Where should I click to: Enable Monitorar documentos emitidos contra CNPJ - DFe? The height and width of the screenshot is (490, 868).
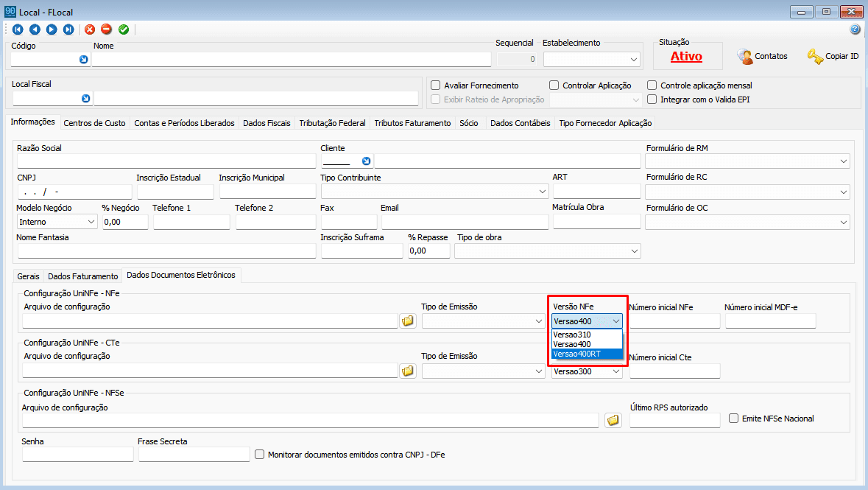pyautogui.click(x=260, y=455)
